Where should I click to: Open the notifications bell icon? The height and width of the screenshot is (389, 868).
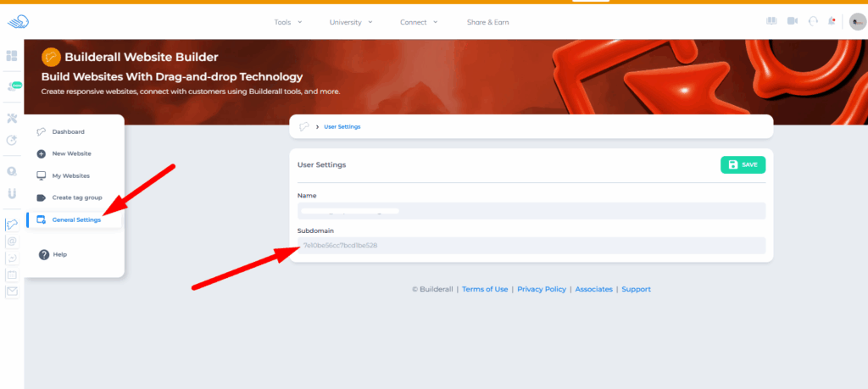click(x=832, y=22)
